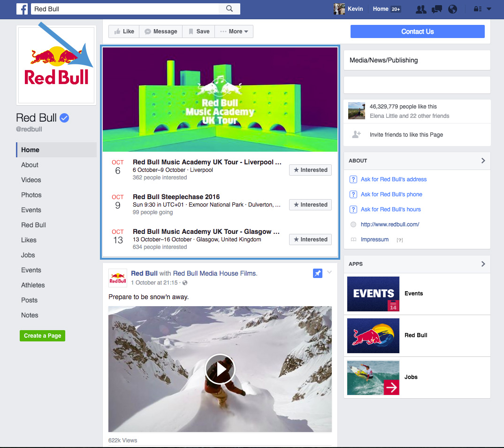Click the question icon beside phone

pyautogui.click(x=353, y=194)
